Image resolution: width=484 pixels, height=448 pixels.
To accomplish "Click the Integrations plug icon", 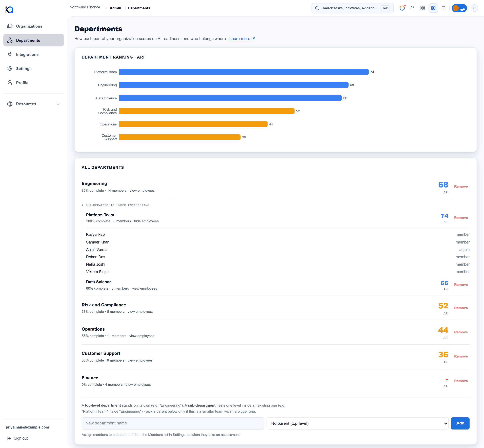I will [10, 54].
